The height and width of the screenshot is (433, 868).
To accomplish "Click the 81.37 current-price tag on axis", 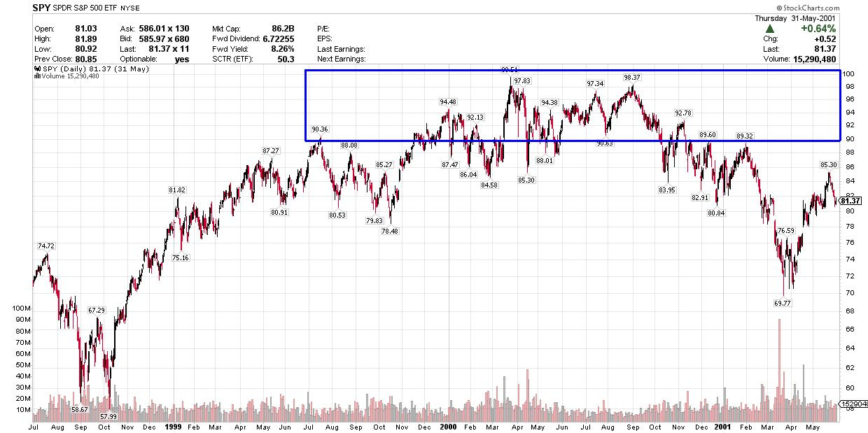I will 850,201.
